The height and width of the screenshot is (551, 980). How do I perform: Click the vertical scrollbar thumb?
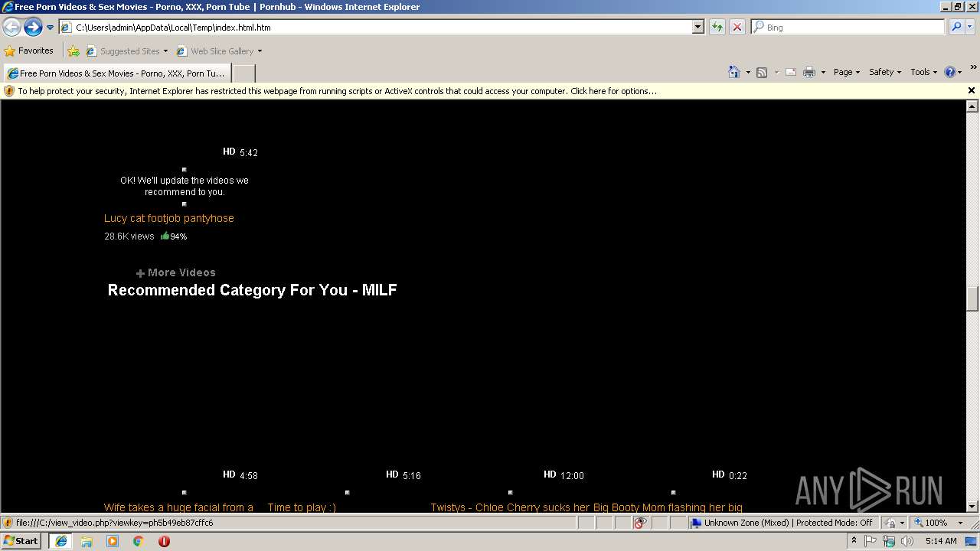pos(972,298)
